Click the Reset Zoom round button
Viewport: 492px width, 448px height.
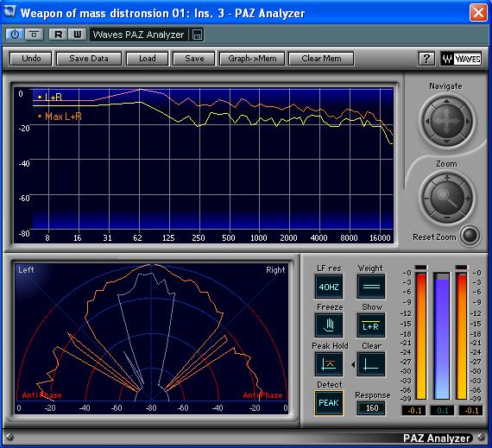(x=470, y=236)
